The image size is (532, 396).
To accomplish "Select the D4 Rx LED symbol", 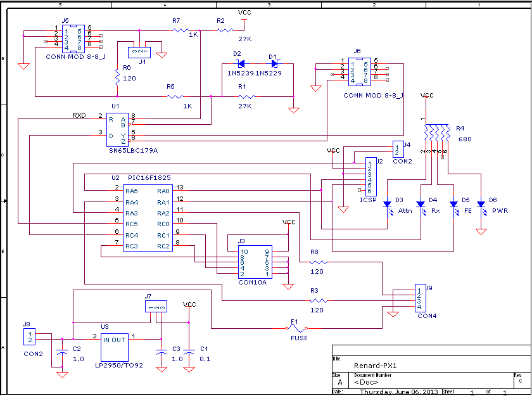I will click(421, 207).
